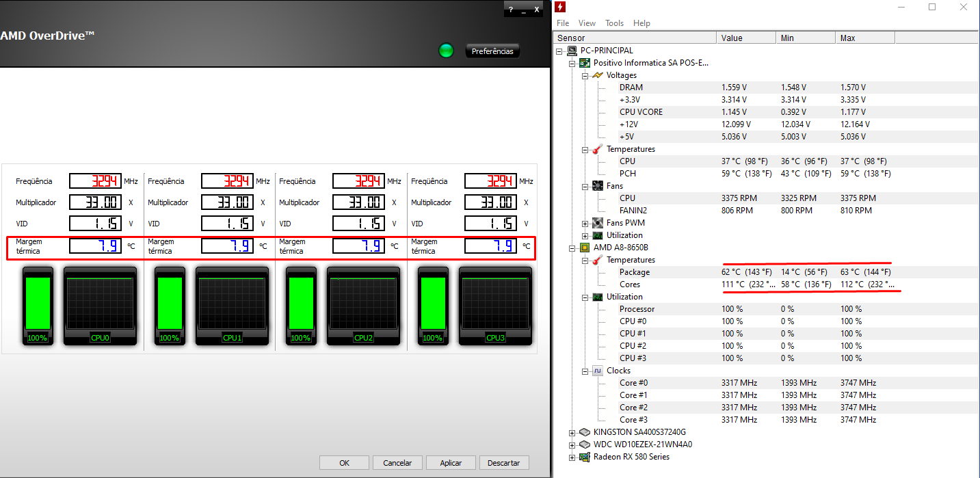This screenshot has height=478, width=980.
Task: Click the Radeon RX 580 Series card icon
Action: (585, 457)
